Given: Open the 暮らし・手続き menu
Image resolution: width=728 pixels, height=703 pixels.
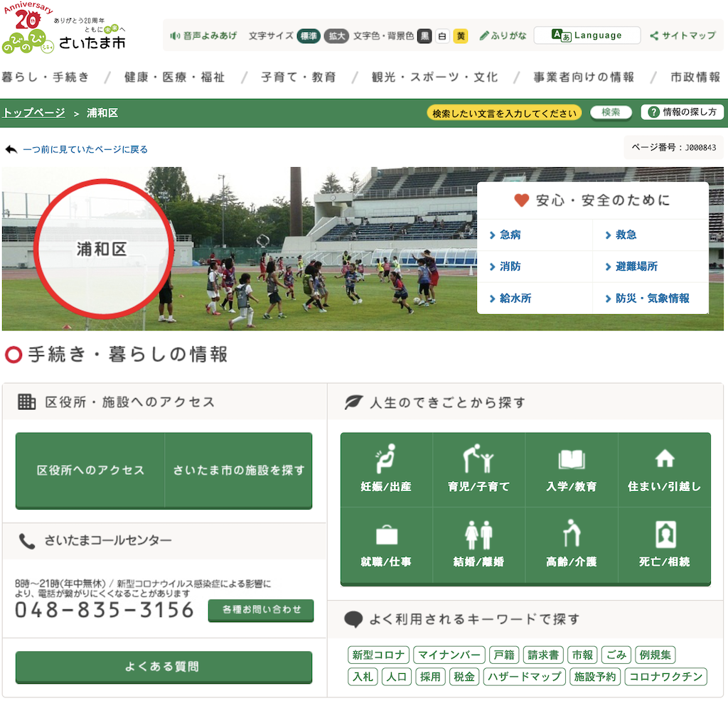Looking at the screenshot, I should [x=45, y=77].
